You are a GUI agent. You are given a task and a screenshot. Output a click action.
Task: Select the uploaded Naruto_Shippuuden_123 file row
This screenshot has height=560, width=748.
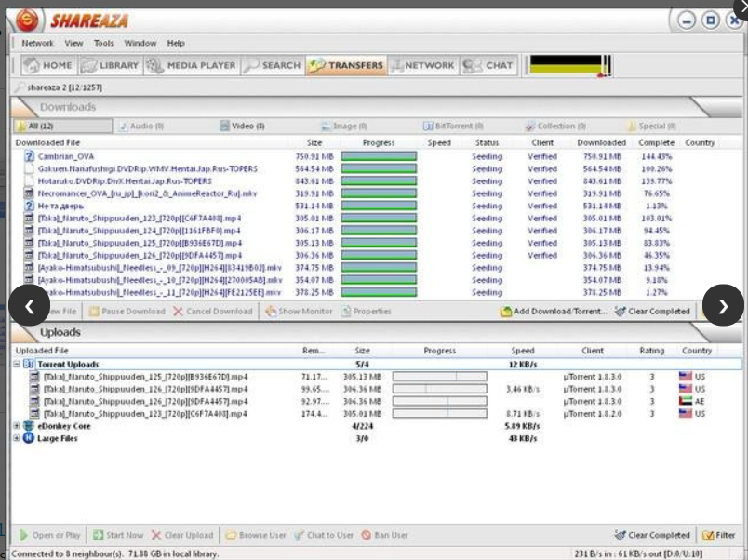tap(377, 414)
